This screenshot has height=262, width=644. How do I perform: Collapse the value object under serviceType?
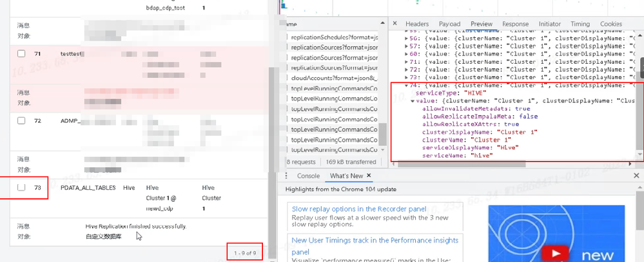(x=413, y=101)
